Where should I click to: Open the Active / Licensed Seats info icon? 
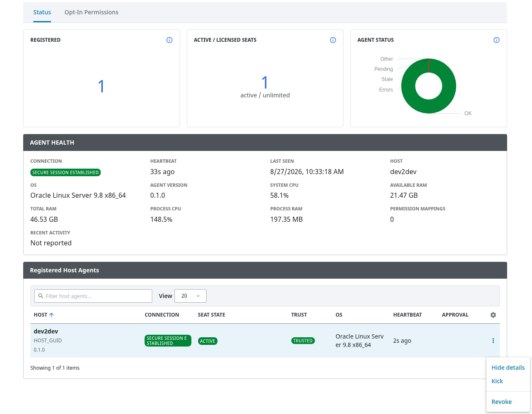tap(333, 40)
